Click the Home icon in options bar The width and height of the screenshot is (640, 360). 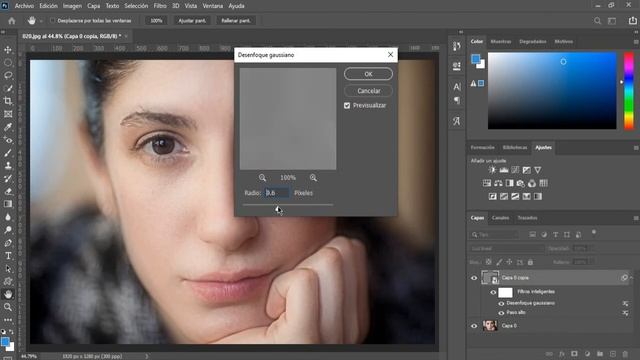11,21
